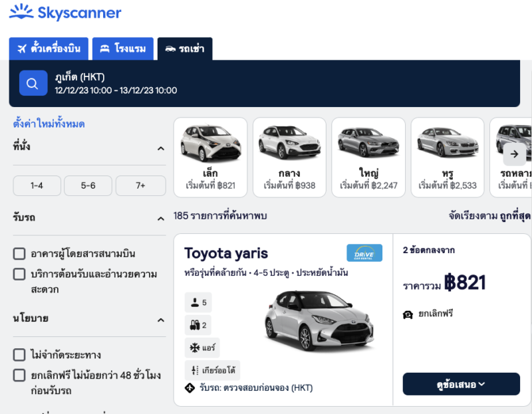Open the จัดเรียงตาม ถูกที่สุด sort dropdown

(x=489, y=216)
